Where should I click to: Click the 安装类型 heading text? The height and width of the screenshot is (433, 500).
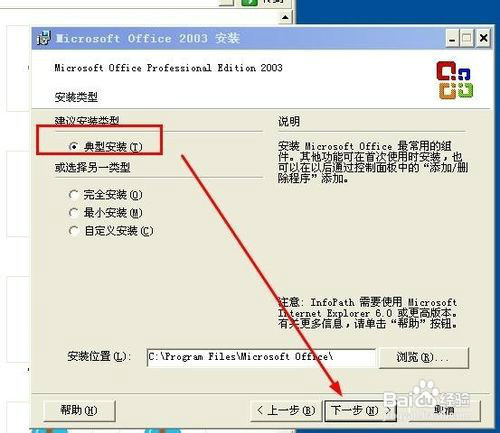coord(76,97)
